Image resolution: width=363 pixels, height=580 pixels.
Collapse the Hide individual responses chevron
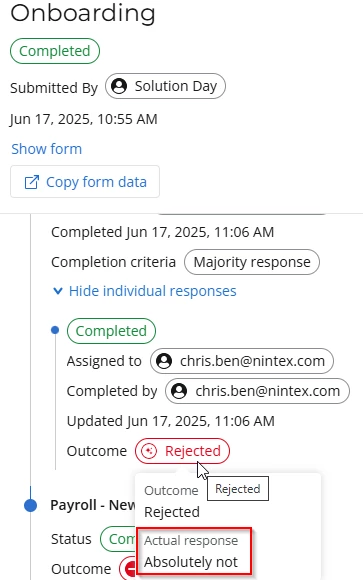[58, 291]
